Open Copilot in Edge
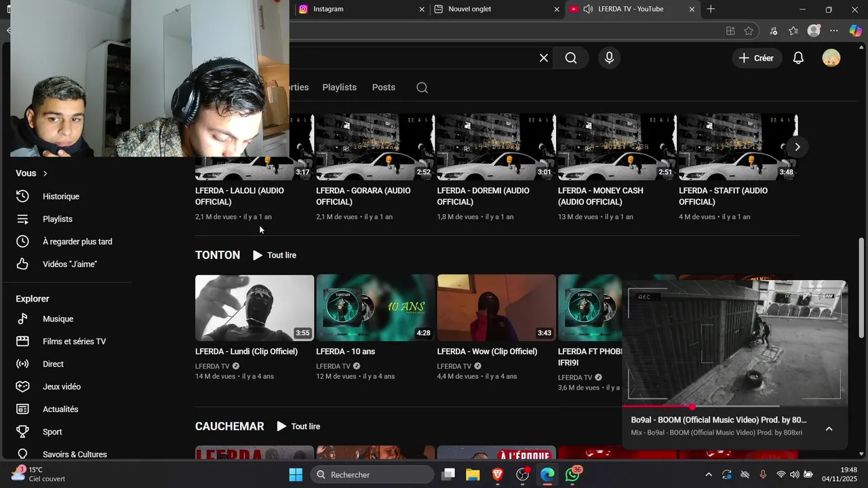Screen dimensions: 868x488 855,30
